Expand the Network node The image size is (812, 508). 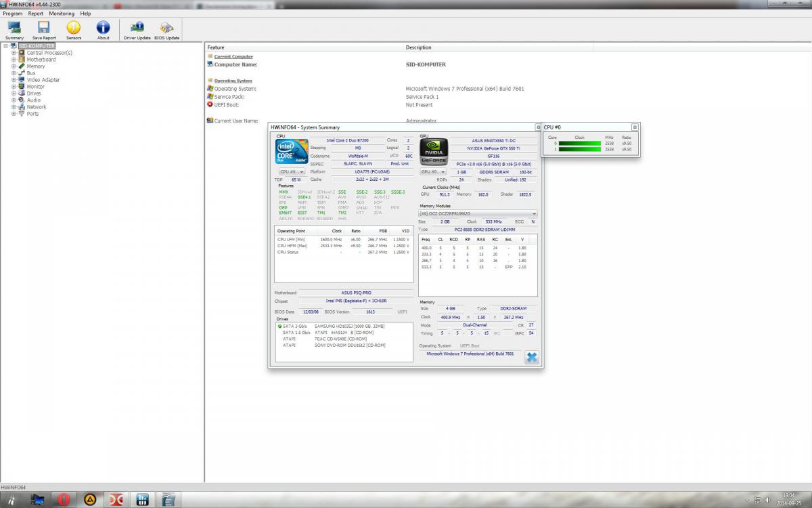pos(14,107)
